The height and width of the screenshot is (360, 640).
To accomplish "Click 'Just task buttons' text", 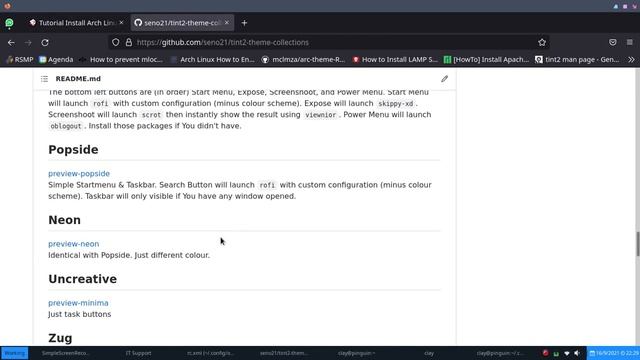I will pyautogui.click(x=80, y=314).
